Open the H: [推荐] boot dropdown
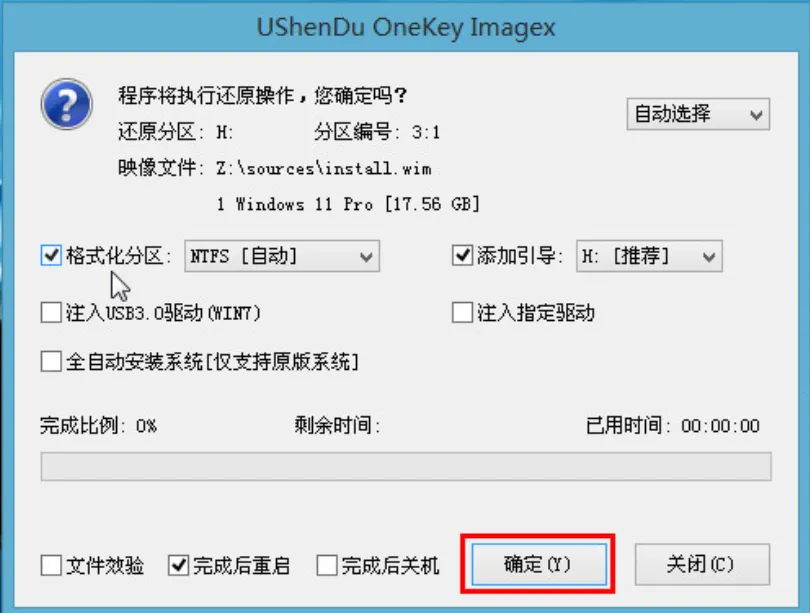 (x=649, y=256)
